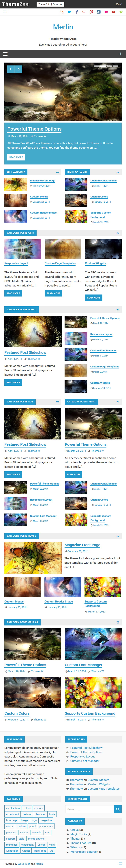
Task: Toggle the blue top hamburger menu
Action: [5, 12]
